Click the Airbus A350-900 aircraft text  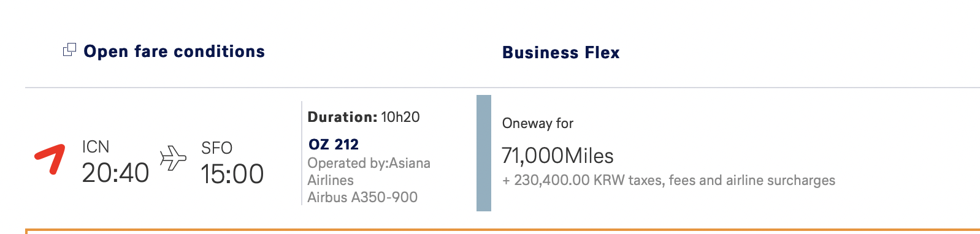(x=362, y=197)
